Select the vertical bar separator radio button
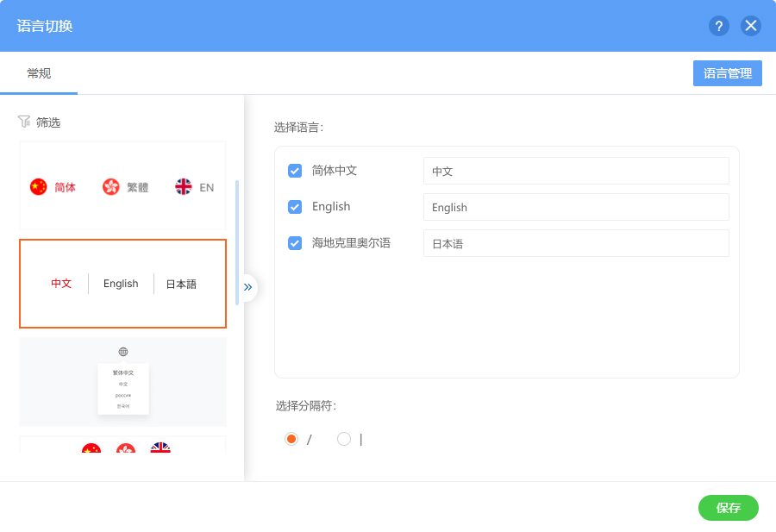 pos(344,439)
